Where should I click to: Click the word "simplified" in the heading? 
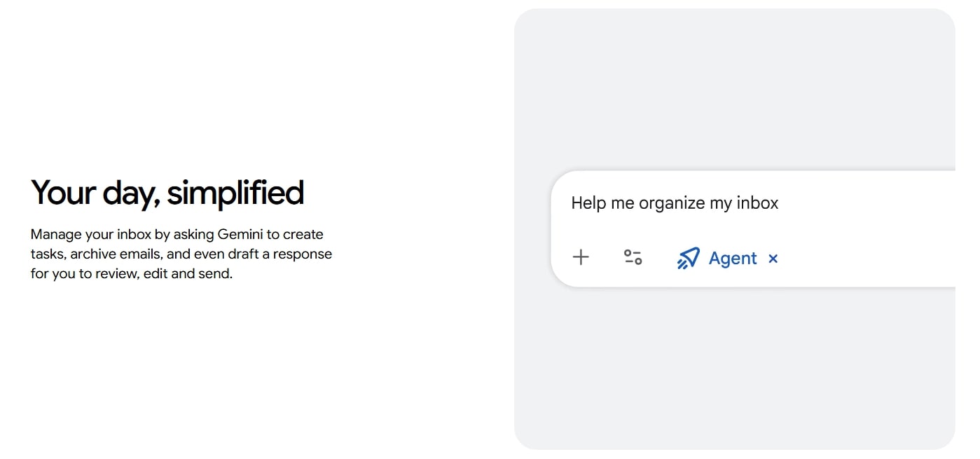(235, 193)
